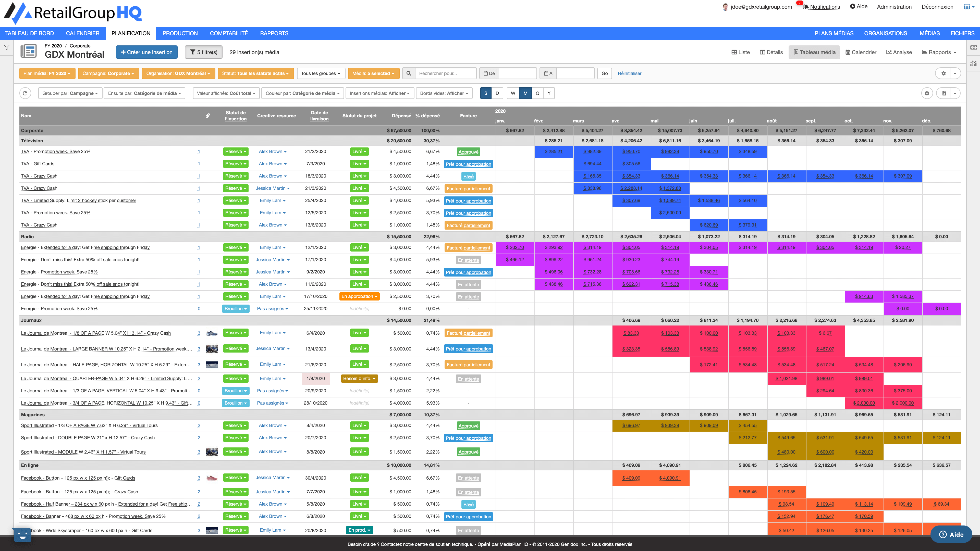The image size is (980, 551).
Task: Switch to Détails view
Action: (x=771, y=52)
